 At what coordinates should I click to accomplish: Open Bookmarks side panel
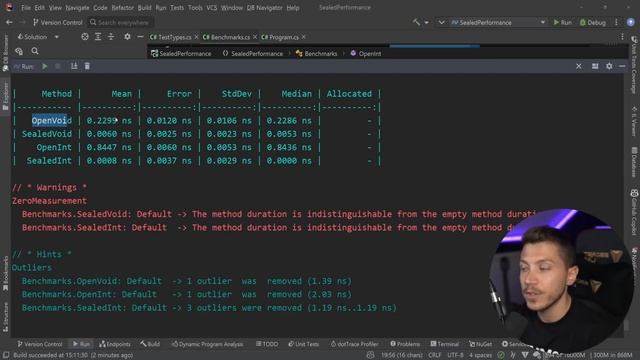point(5,273)
